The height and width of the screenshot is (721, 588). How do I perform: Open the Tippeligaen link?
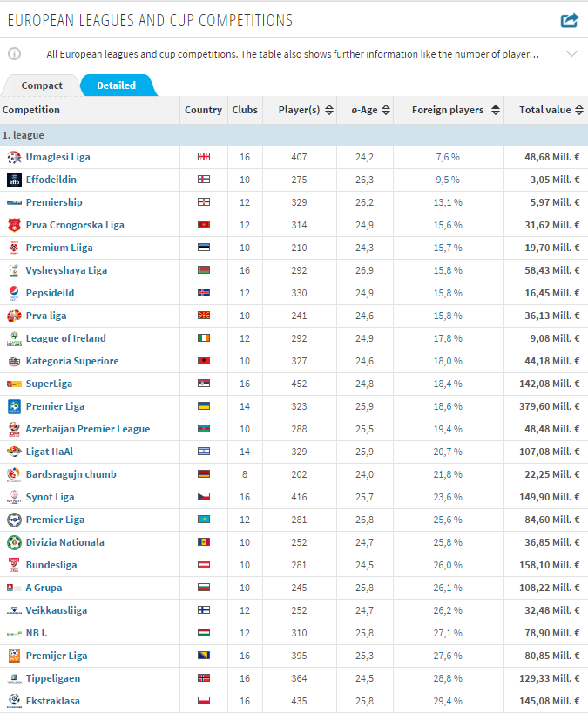[53, 678]
